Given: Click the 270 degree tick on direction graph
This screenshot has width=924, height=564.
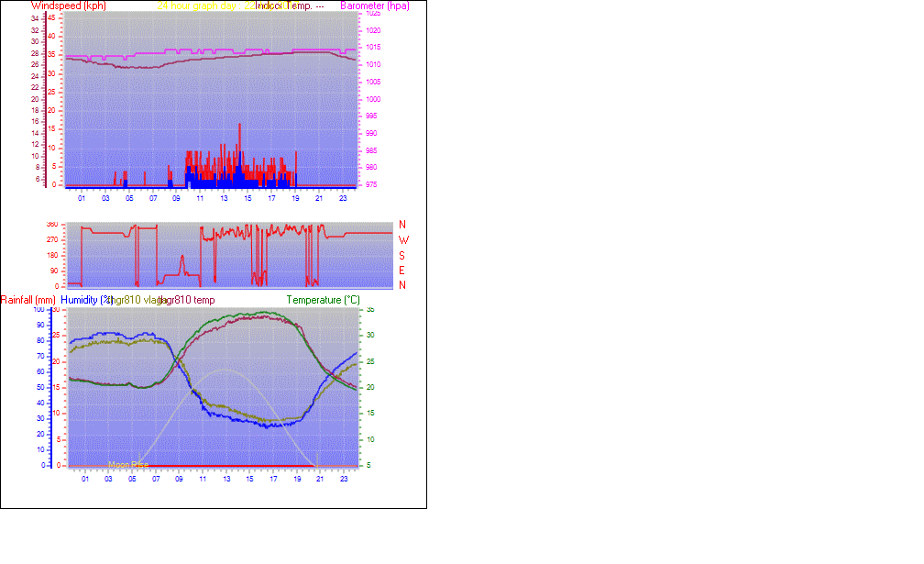Looking at the screenshot, I should pos(52,240).
